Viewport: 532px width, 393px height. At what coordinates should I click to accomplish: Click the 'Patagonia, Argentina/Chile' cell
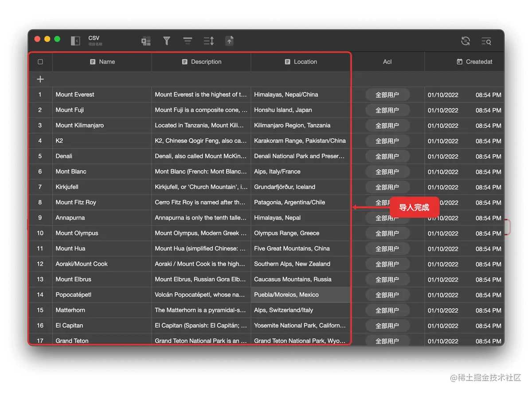[x=301, y=202]
